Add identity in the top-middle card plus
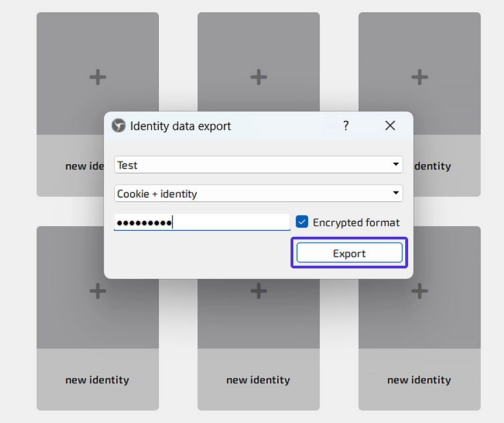504x423 pixels. tap(259, 77)
